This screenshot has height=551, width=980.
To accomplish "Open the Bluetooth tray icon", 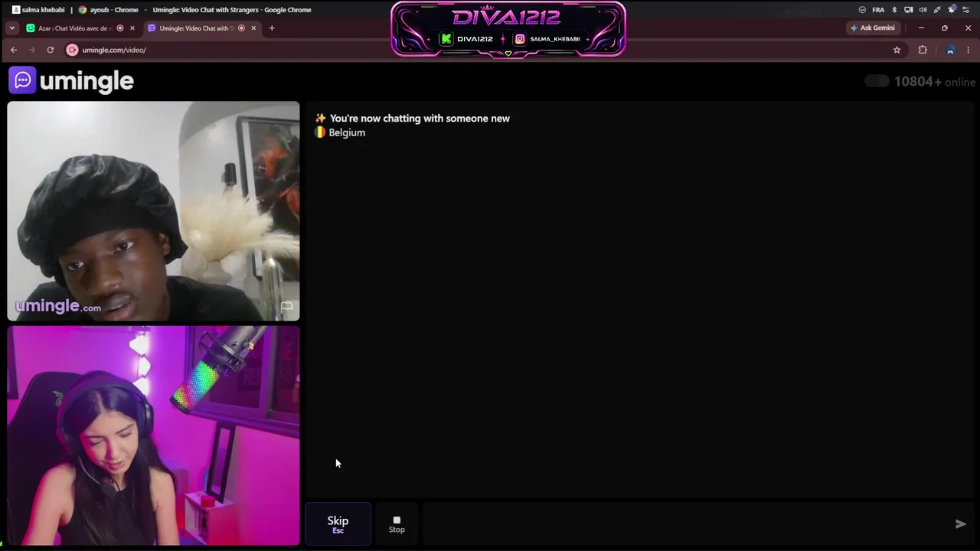I will [x=894, y=10].
